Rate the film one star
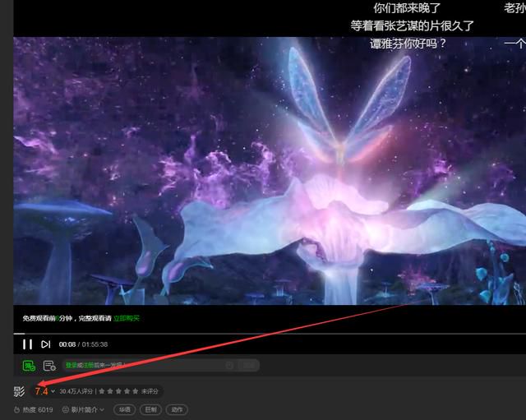This screenshot has height=420, width=526. click(102, 391)
